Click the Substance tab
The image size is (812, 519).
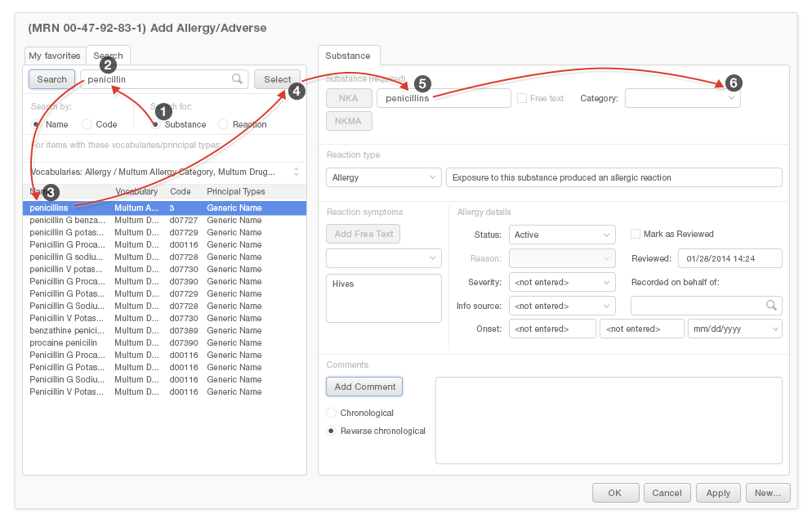pyautogui.click(x=348, y=56)
